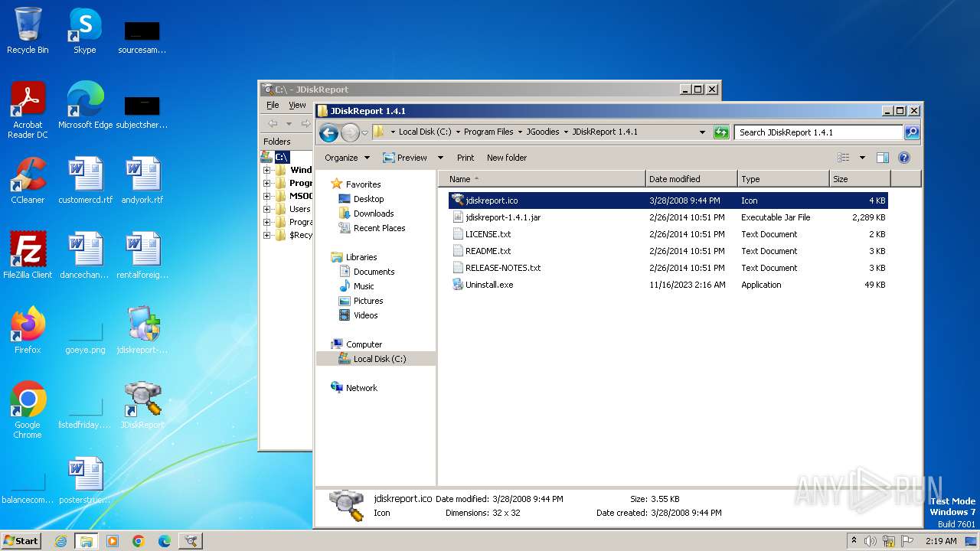Sort files by the Size column header

861,179
